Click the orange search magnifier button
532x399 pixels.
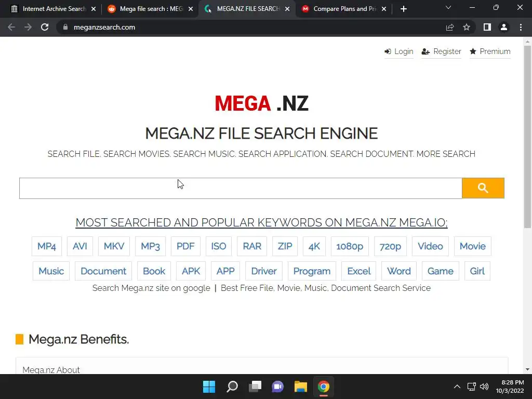(x=483, y=188)
